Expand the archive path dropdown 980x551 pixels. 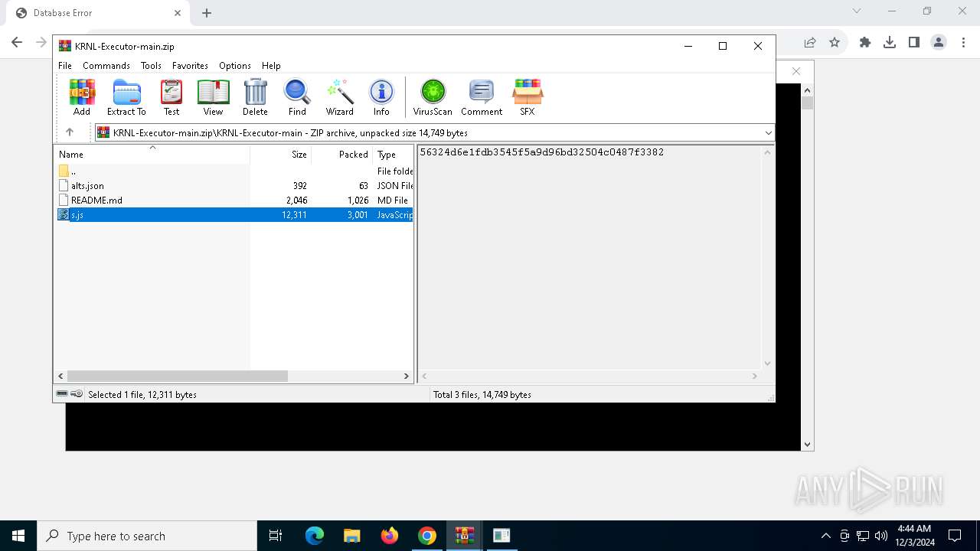[768, 133]
